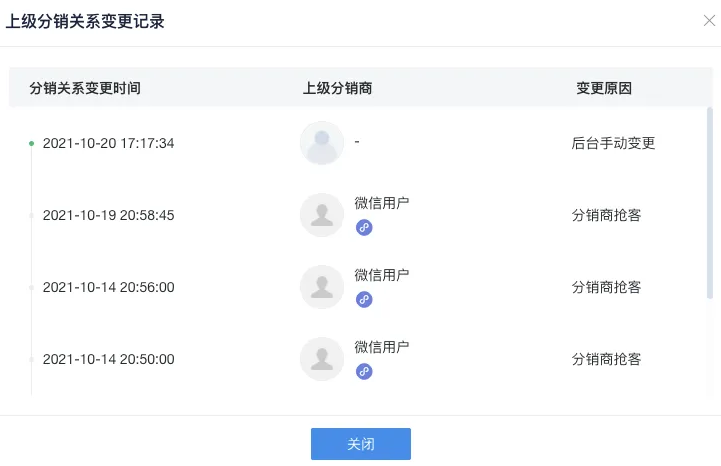
Task: Click the avatar for the 2021-10-19 record
Action: [x=322, y=215]
